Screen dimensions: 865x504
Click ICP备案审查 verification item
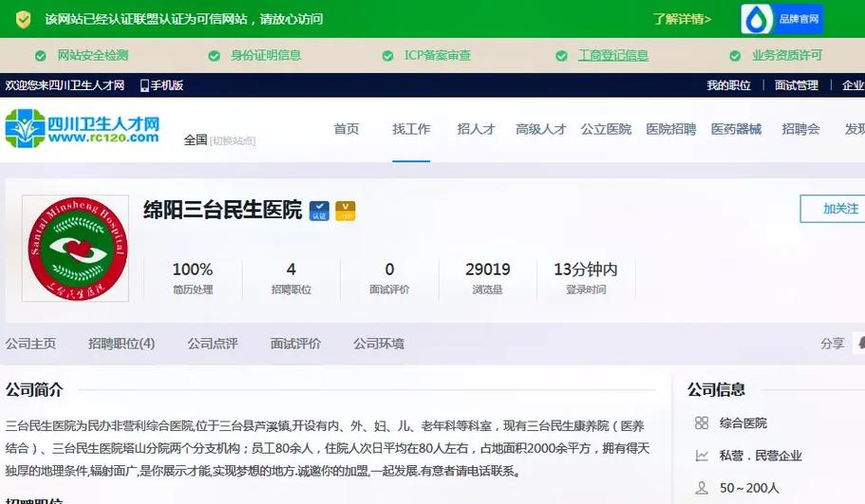tap(438, 55)
